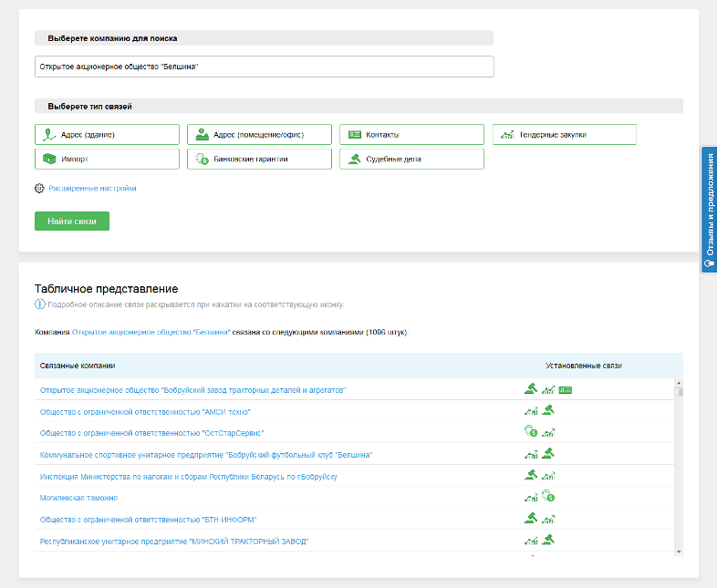Click court cases gavel icon in Bobruisk tractor parts row

(530, 388)
